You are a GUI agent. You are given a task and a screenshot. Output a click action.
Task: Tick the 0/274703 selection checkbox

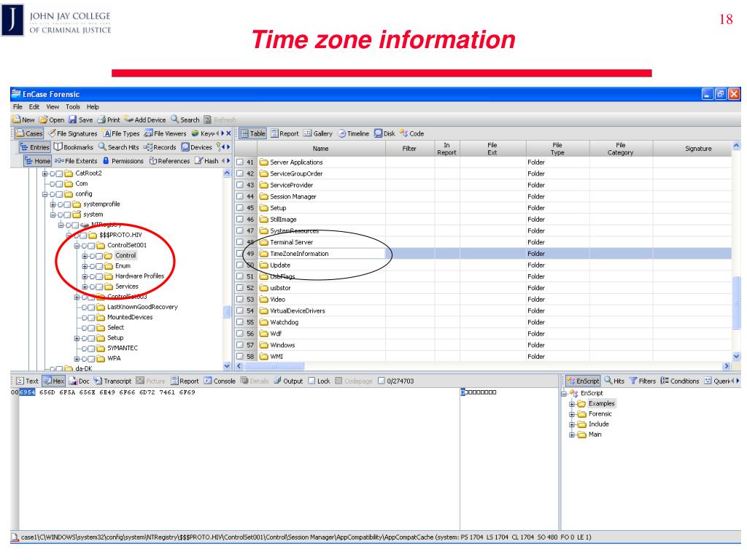tap(381, 381)
